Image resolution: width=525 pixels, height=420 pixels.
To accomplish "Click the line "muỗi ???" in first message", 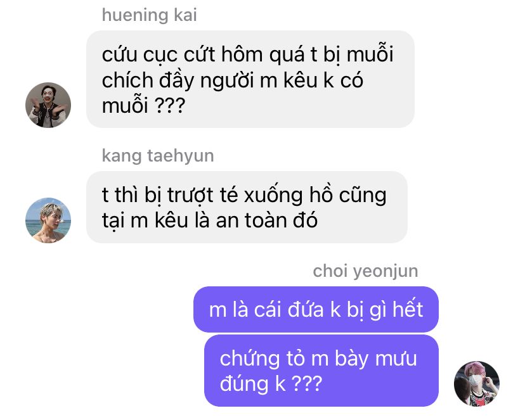I will [143, 106].
